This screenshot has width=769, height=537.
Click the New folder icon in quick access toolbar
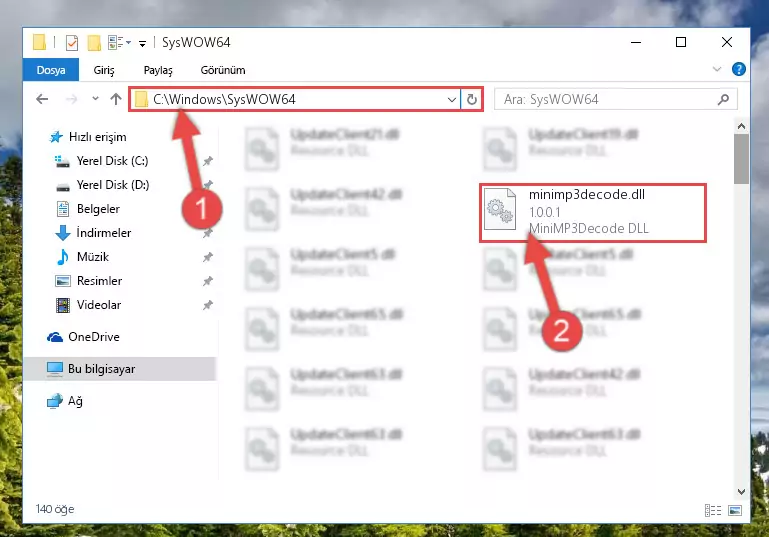click(x=94, y=43)
